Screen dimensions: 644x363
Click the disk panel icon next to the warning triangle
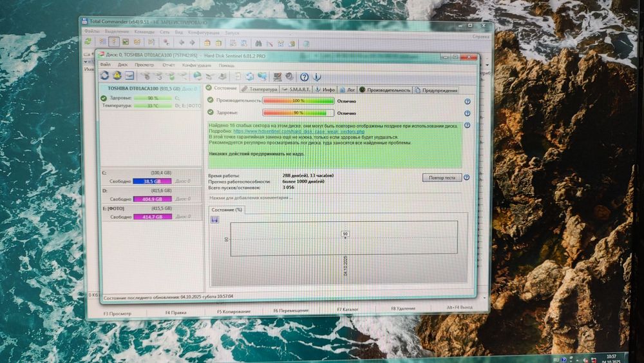click(x=130, y=75)
